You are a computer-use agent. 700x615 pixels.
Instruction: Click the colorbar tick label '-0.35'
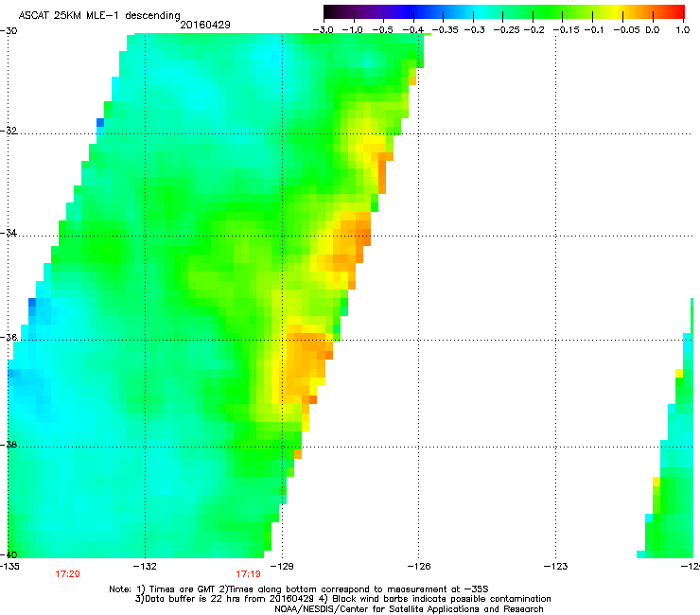[x=445, y=30]
